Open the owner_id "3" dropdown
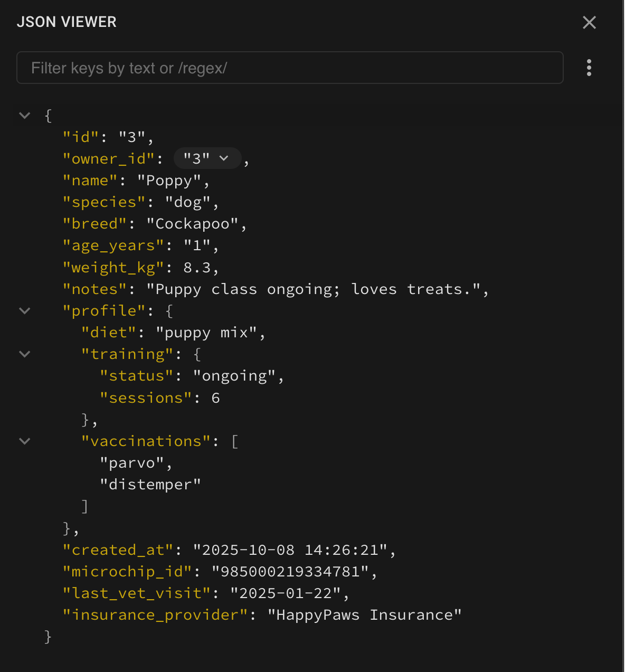Viewport: 625px width, 672px height. pyautogui.click(x=207, y=158)
